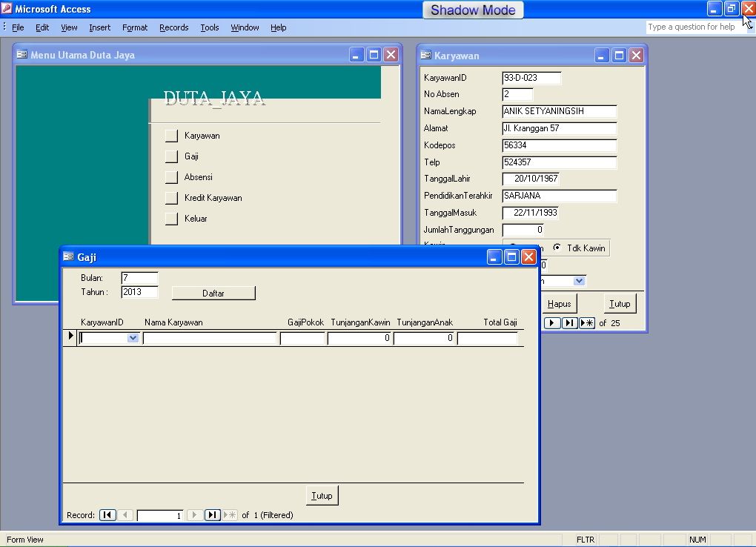
Task: Click the Karyawan window form icon
Action: pyautogui.click(x=425, y=55)
